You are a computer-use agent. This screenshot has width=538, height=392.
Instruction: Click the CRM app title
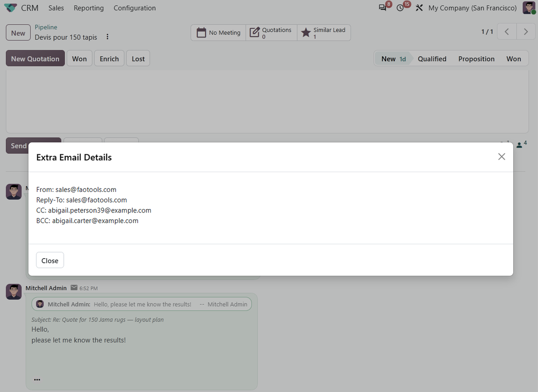[30, 8]
